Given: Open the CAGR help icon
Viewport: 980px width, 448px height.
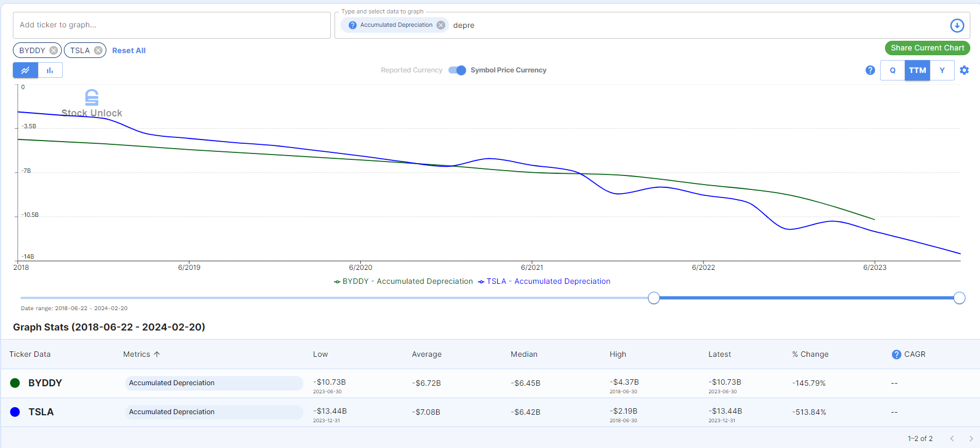Looking at the screenshot, I should [896, 355].
